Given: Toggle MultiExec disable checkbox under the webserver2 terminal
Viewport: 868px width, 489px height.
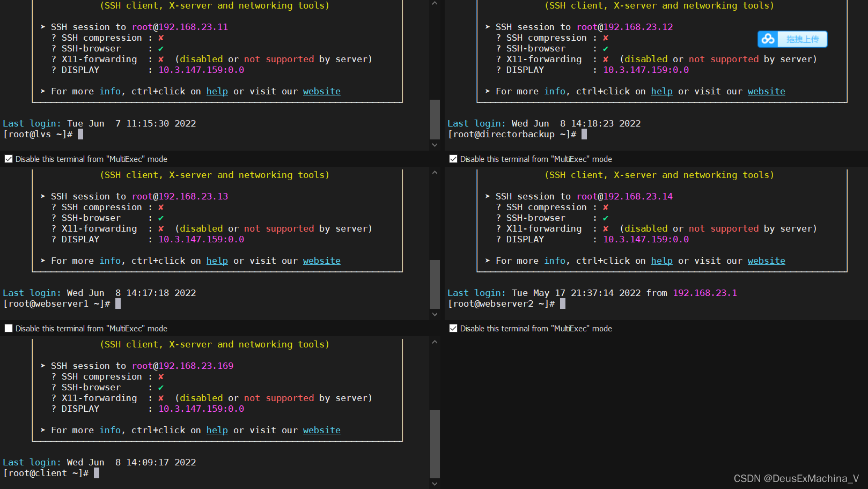Looking at the screenshot, I should 453,328.
